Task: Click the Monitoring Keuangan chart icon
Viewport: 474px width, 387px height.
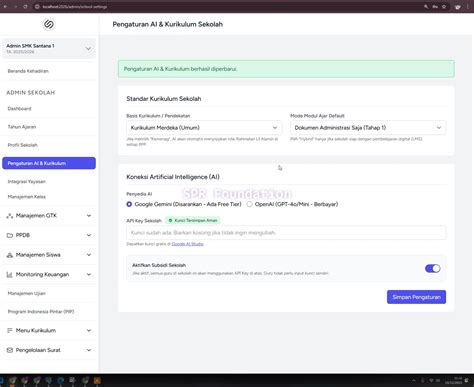Action: (x=10, y=275)
